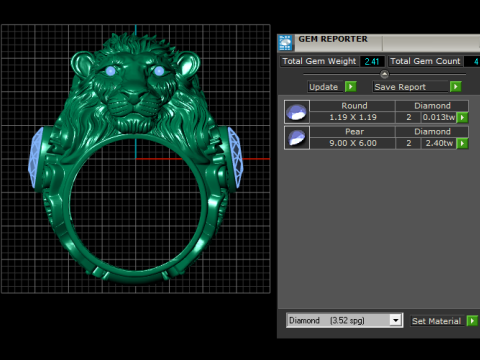Screen dimensions: 480x360
Task: Collapse the panel using the round arrow handle
Action: coord(384,74)
